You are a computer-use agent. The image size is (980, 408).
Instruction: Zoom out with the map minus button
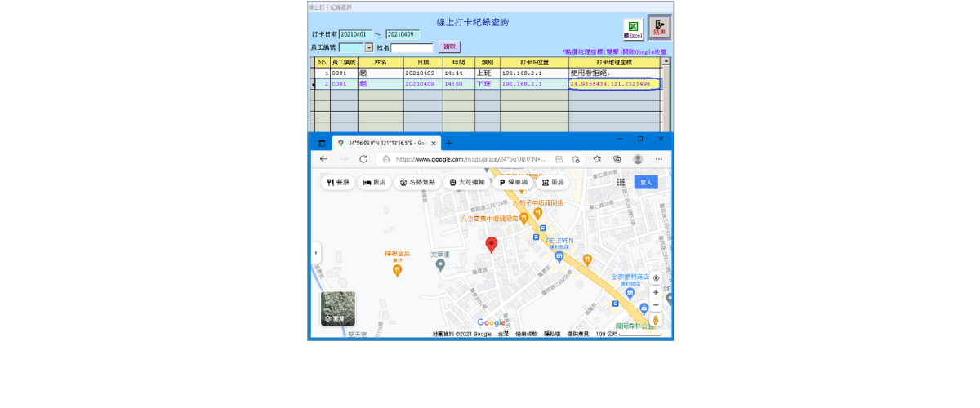coord(656,305)
